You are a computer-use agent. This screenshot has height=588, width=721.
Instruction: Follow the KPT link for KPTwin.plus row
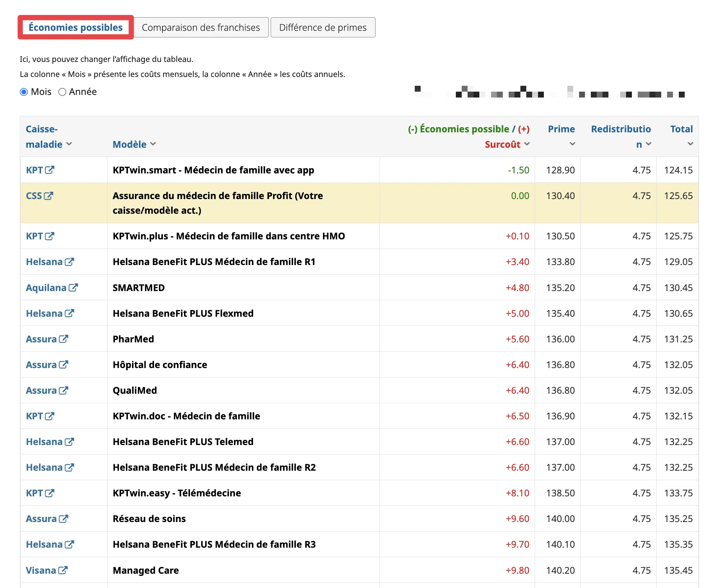click(34, 236)
